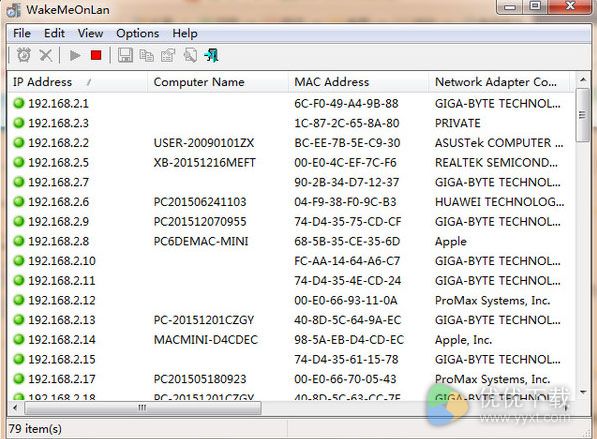Image resolution: width=597 pixels, height=439 pixels.
Task: Open the View menu
Action: (x=90, y=34)
